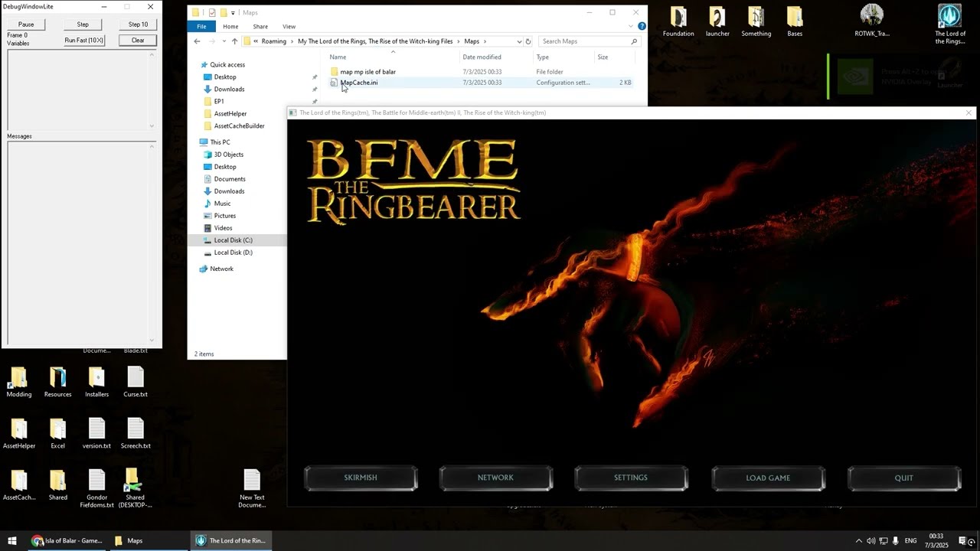Select AssetCacheBuilder in navigation pane
This screenshot has width=980, height=551.
click(x=239, y=126)
